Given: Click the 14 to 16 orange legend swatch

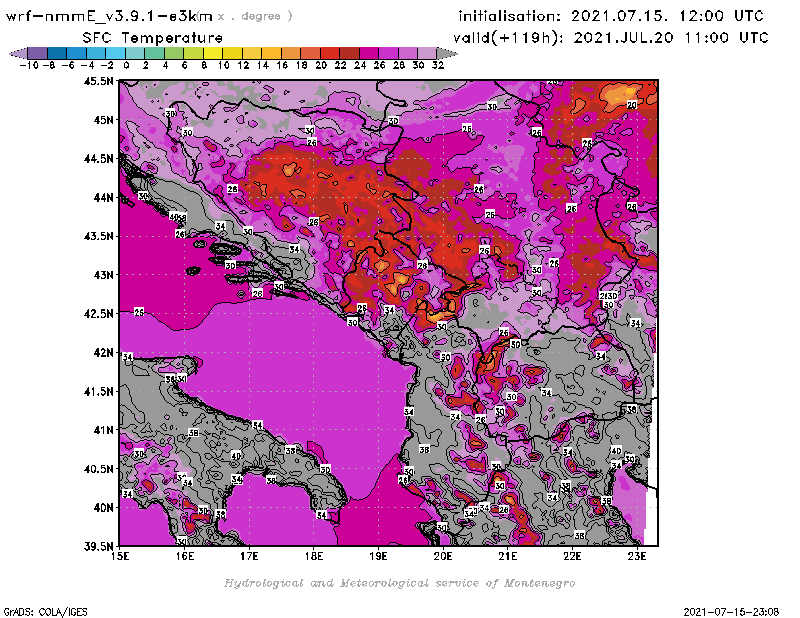Looking at the screenshot, I should click(x=271, y=53).
